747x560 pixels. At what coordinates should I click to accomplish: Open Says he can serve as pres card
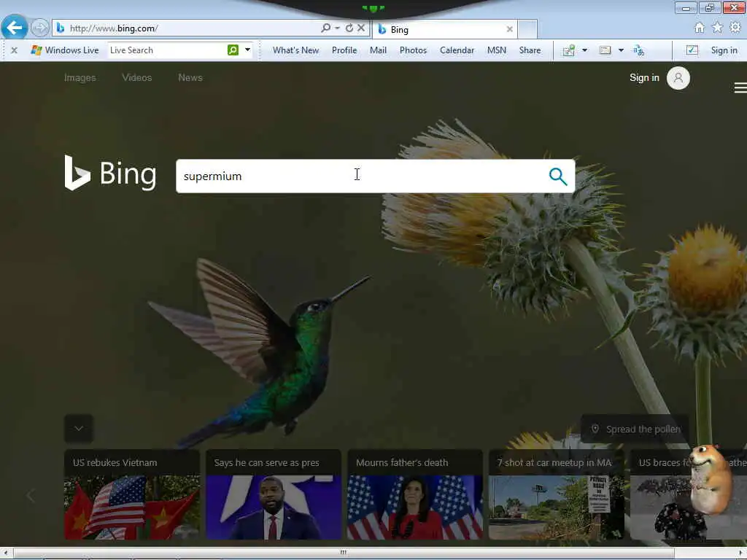coord(274,494)
